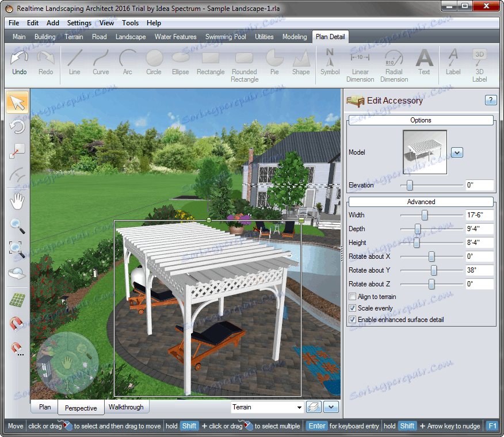Activate the pan hand tool
Viewport: 504px width, 437px height.
point(17,202)
